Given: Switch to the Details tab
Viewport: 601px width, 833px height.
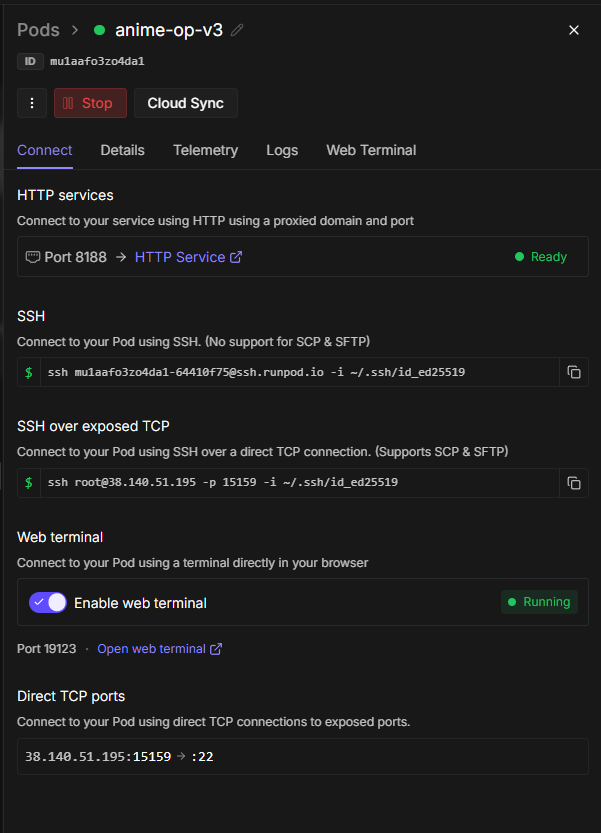Looking at the screenshot, I should tap(122, 150).
